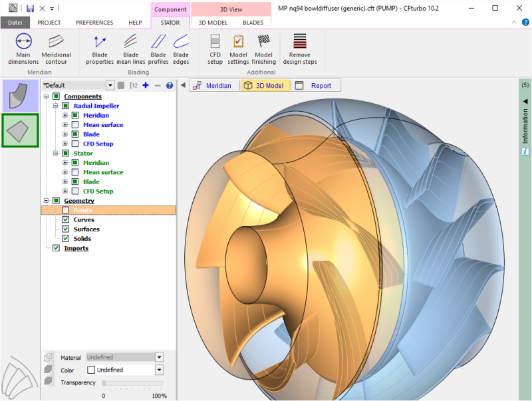
Task: Remove the current model tree configuration
Action: pos(158,86)
